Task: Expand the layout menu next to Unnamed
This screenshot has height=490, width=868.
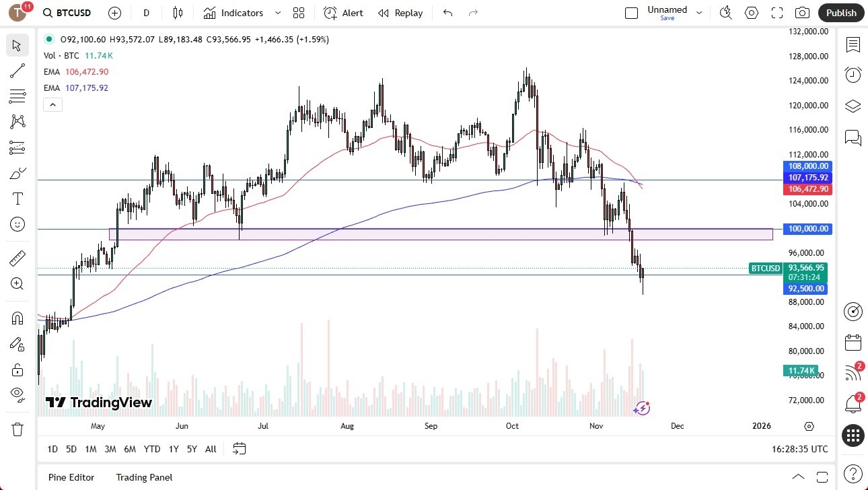Action: click(x=699, y=12)
